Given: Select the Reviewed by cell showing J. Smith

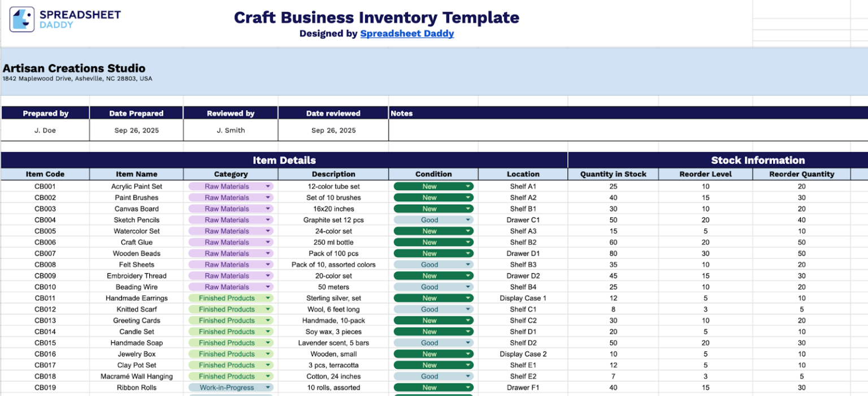Looking at the screenshot, I should (230, 130).
